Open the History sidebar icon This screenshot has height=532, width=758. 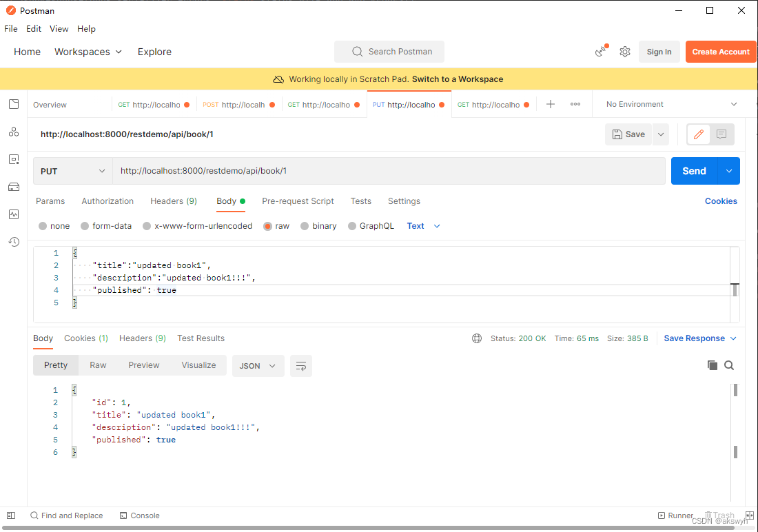[x=14, y=242]
